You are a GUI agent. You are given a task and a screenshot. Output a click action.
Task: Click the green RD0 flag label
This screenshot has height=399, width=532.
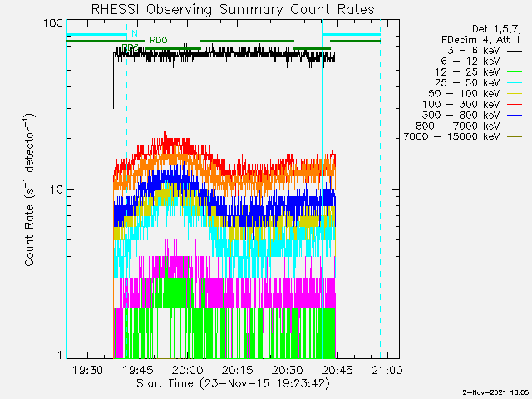point(158,40)
